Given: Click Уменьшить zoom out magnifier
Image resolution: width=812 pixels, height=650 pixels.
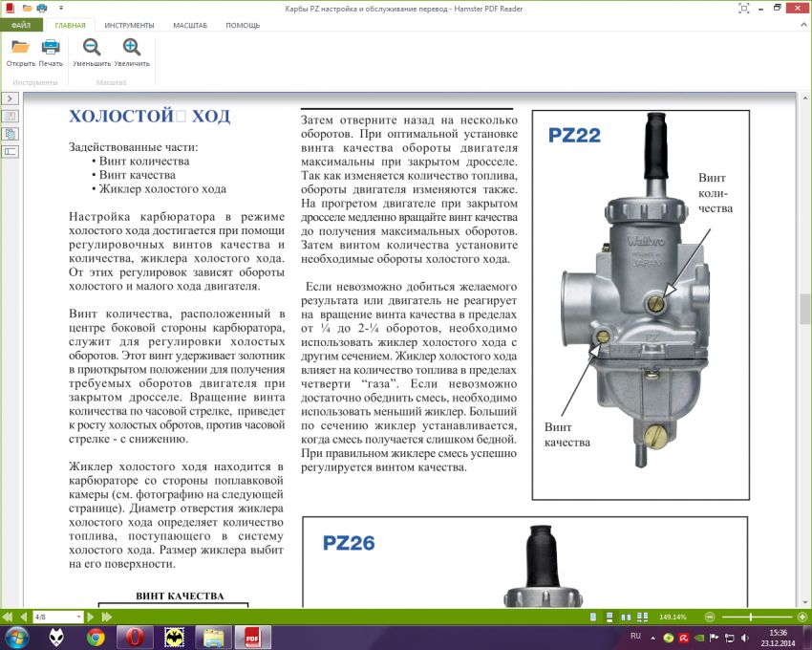Looking at the screenshot, I should (92, 47).
